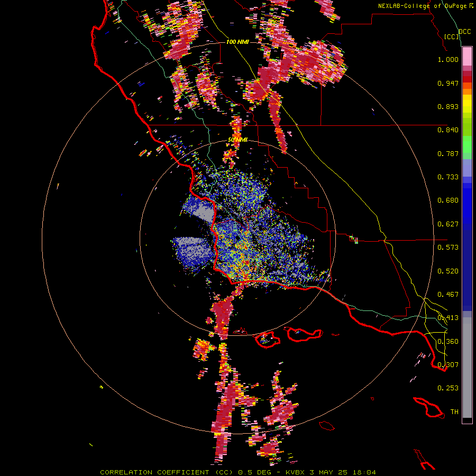Viewport: 476px width, 476px height.
Task: Click the 0.573 legend value
Action: coord(448,248)
